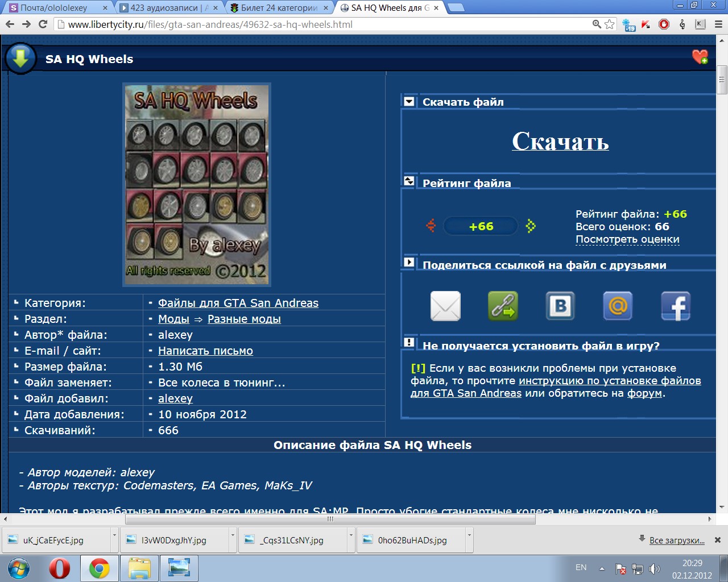Close the downloads bar
This screenshot has height=582, width=728.
click(x=717, y=540)
